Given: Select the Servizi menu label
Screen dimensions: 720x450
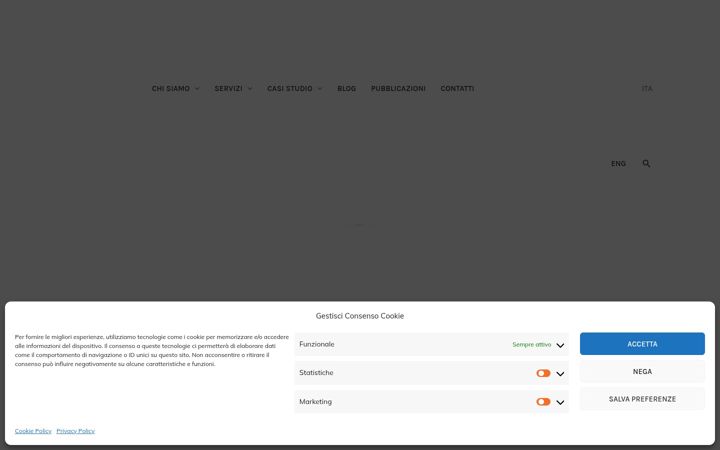Looking at the screenshot, I should tap(228, 89).
